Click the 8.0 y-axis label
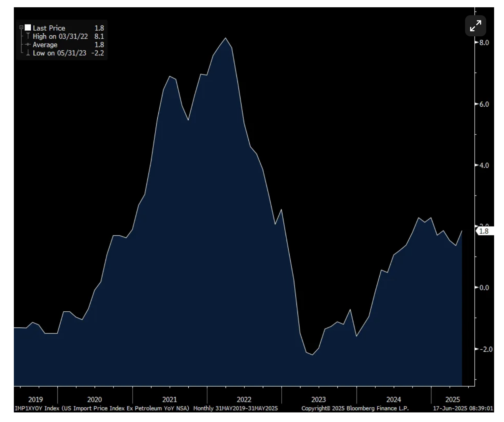 484,43
